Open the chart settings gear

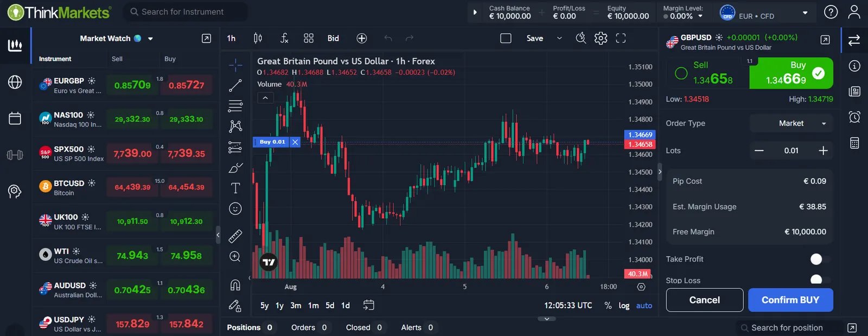point(601,38)
